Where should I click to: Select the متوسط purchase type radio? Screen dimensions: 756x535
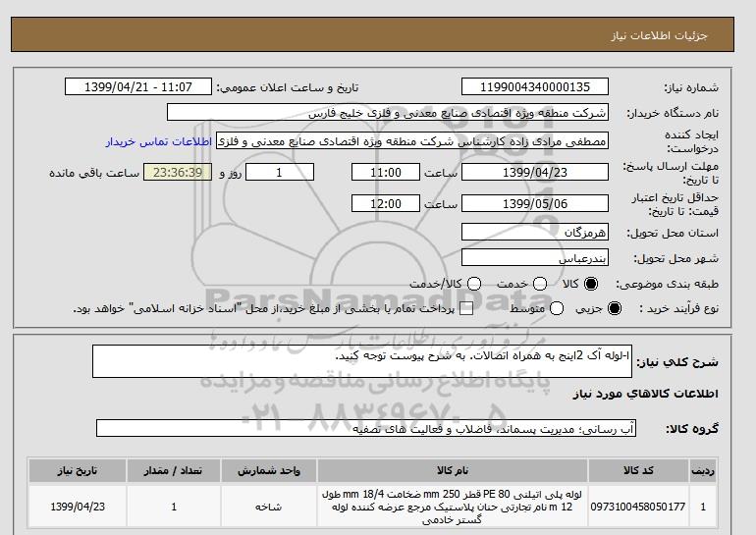tap(557, 308)
